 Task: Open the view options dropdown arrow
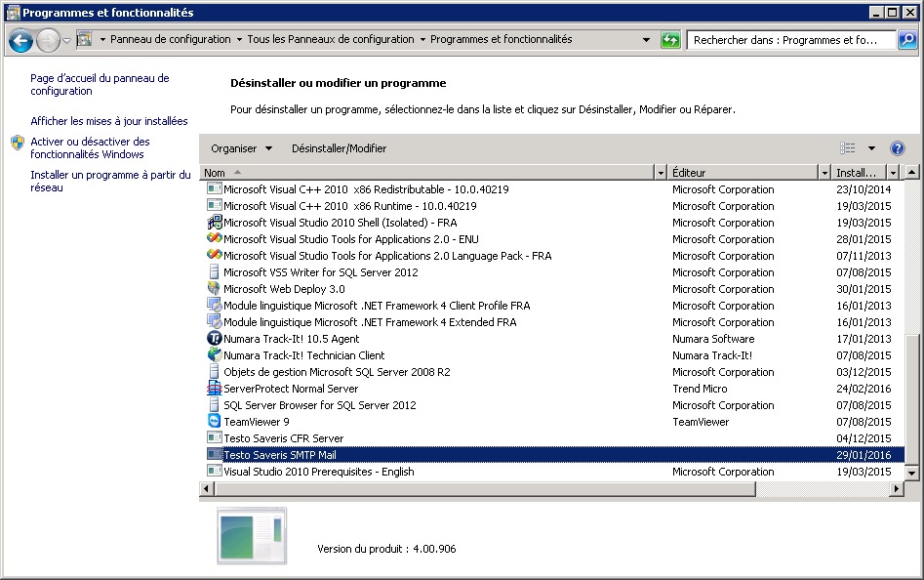coord(871,148)
